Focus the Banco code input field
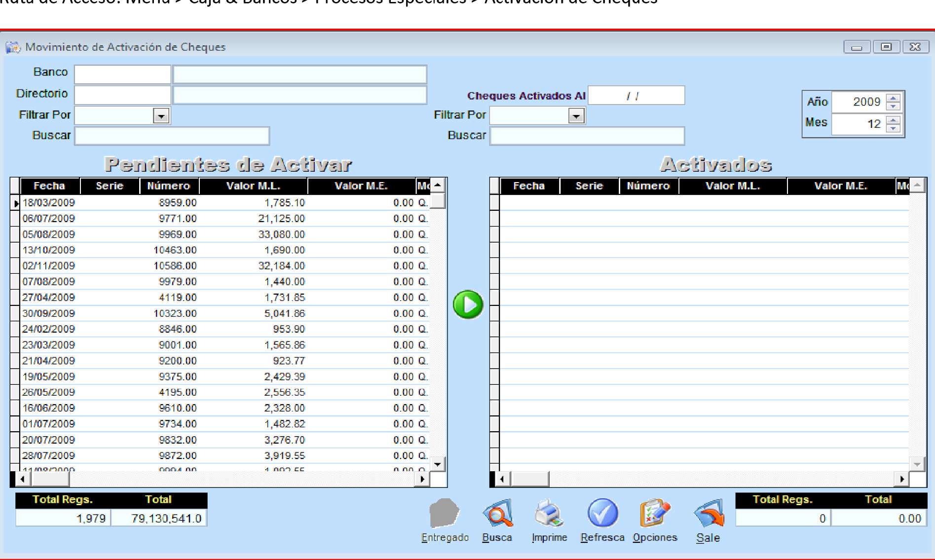This screenshot has width=935, height=560. click(122, 75)
